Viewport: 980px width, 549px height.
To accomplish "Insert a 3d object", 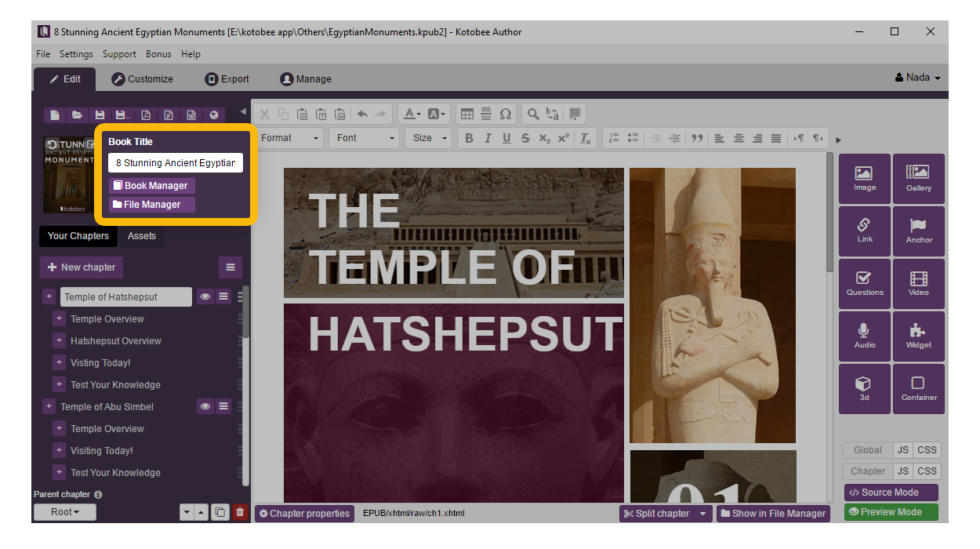I will tap(865, 388).
